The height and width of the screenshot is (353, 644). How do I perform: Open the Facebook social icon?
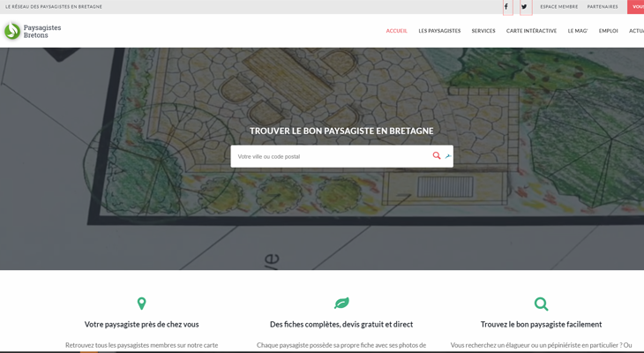point(507,7)
